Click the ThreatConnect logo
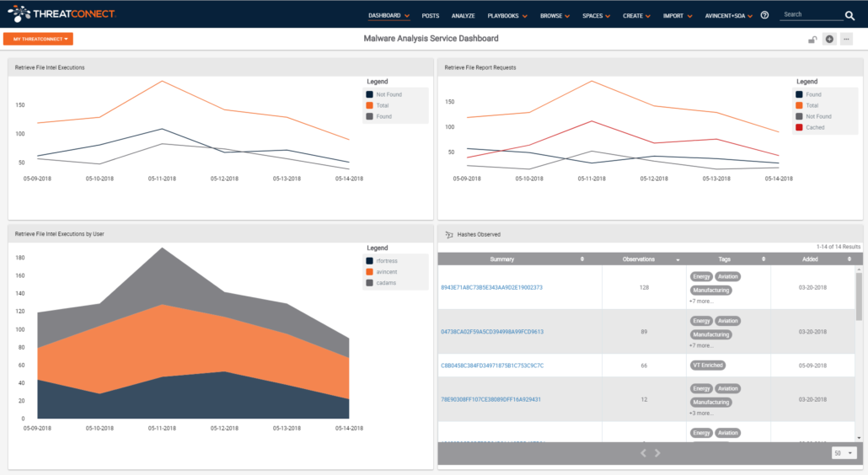Image resolution: width=868 pixels, height=475 pixels. point(62,13)
